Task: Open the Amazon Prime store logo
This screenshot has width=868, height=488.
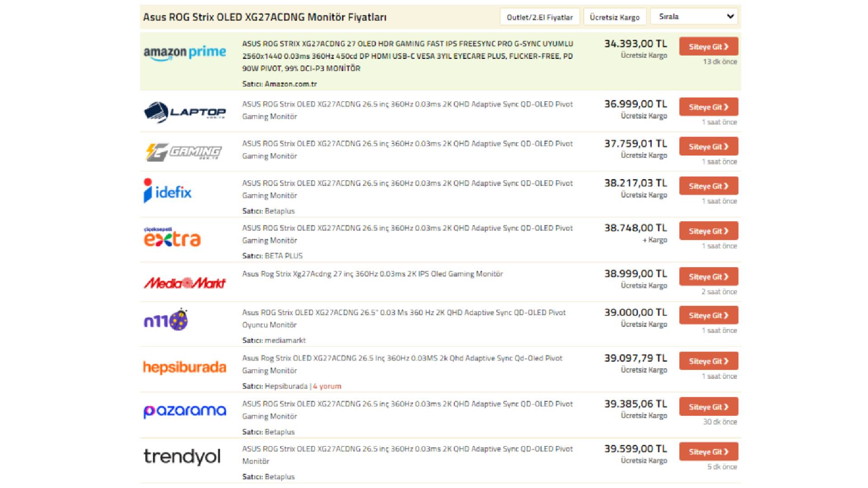Action: point(184,53)
